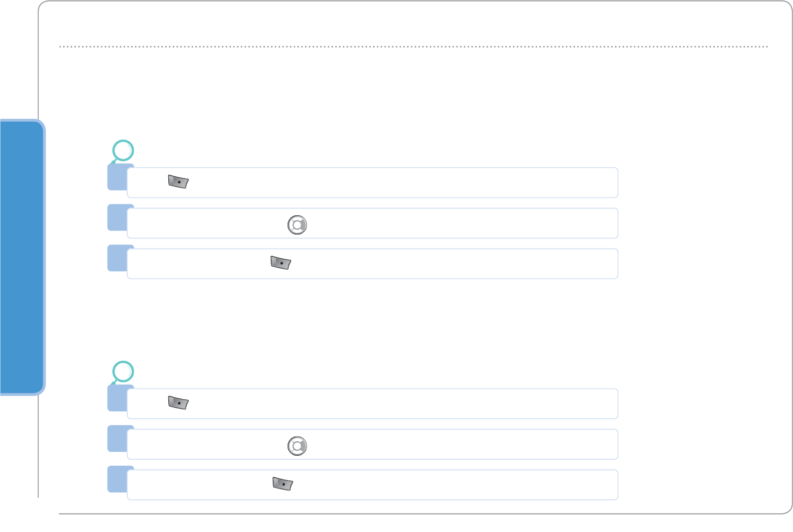Image resolution: width=793 pixels, height=532 pixels.
Task: Click empty space inside the lower procedure's first step box
Action: point(396,404)
